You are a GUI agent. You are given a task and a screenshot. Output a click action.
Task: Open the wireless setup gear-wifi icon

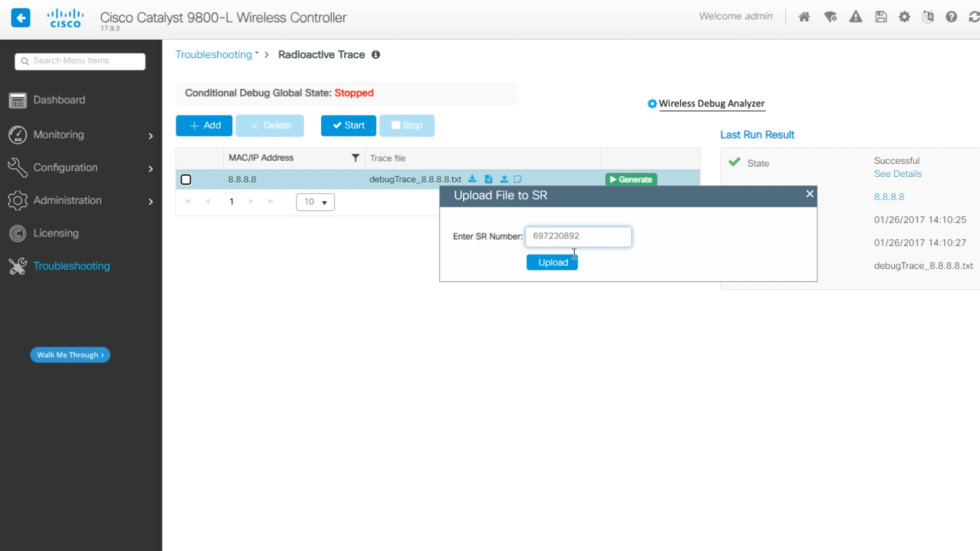coord(830,17)
